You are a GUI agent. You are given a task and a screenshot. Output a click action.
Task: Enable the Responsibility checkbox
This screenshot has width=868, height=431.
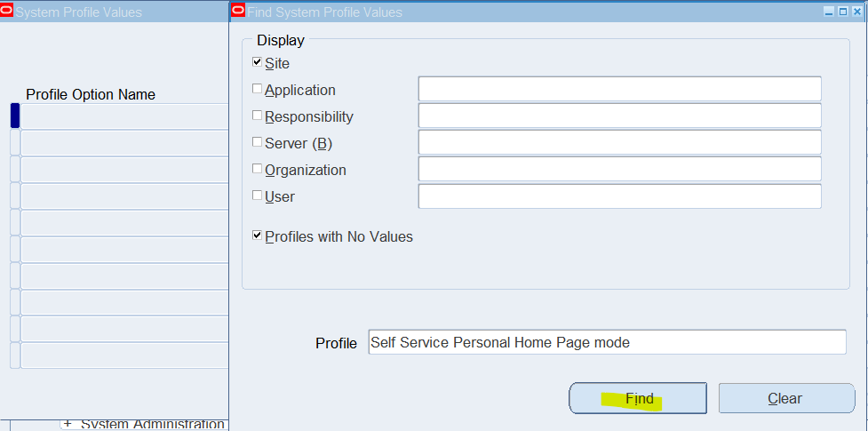click(257, 116)
